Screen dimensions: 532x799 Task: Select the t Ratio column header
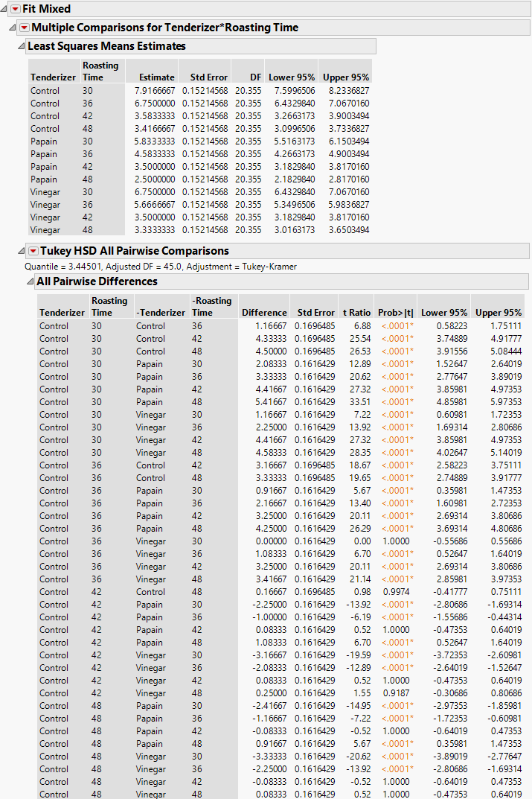pyautogui.click(x=355, y=313)
